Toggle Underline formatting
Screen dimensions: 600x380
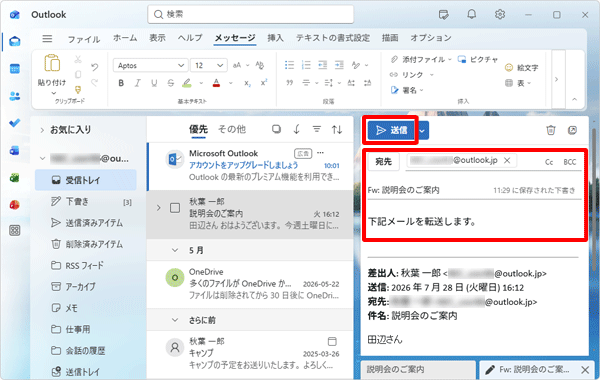(x=154, y=83)
